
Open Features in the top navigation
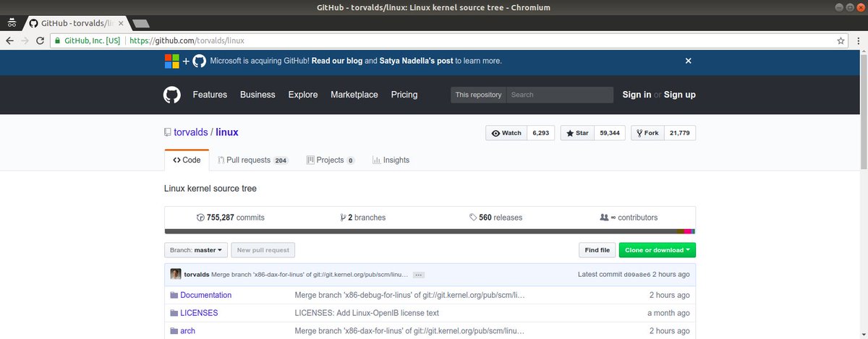coord(210,95)
